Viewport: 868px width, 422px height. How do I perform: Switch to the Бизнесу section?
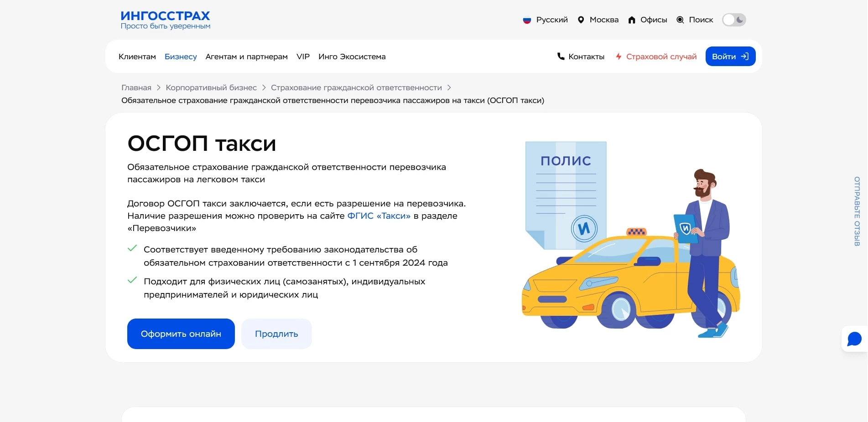click(x=181, y=56)
